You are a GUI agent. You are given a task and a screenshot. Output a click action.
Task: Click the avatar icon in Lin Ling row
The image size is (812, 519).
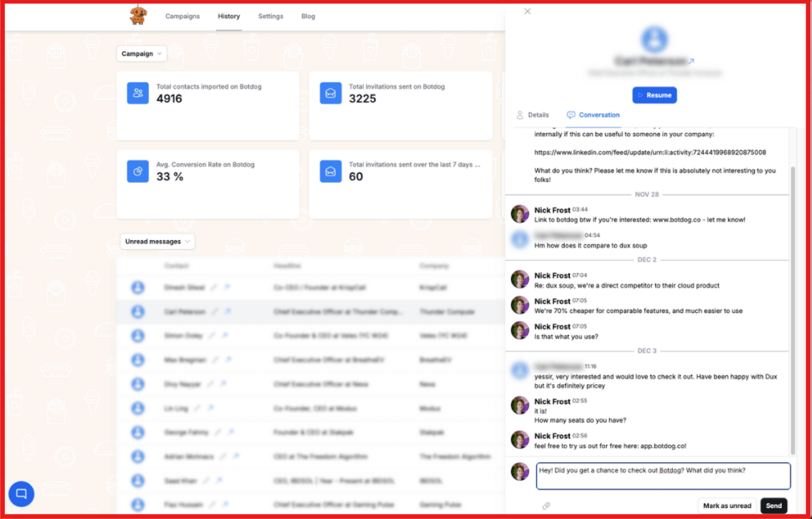click(138, 408)
